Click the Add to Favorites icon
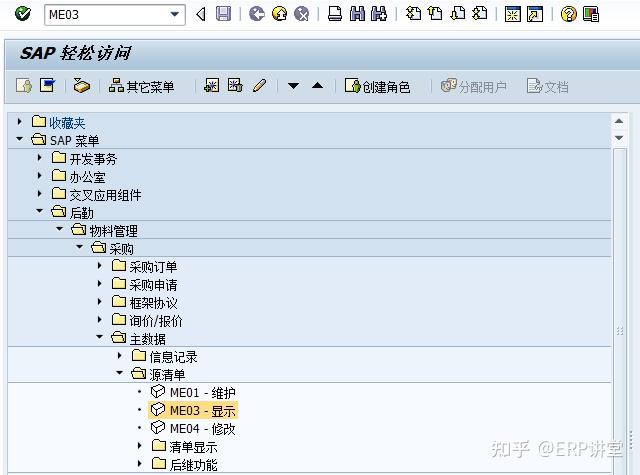This screenshot has height=475, width=640. pos(211,86)
